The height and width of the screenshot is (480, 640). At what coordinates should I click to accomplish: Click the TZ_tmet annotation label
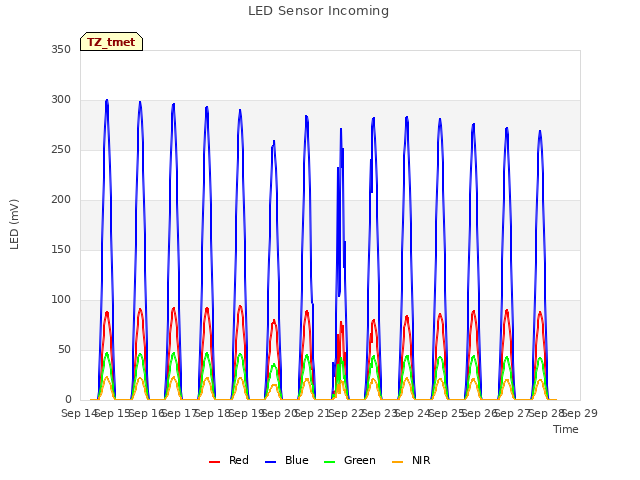click(111, 42)
